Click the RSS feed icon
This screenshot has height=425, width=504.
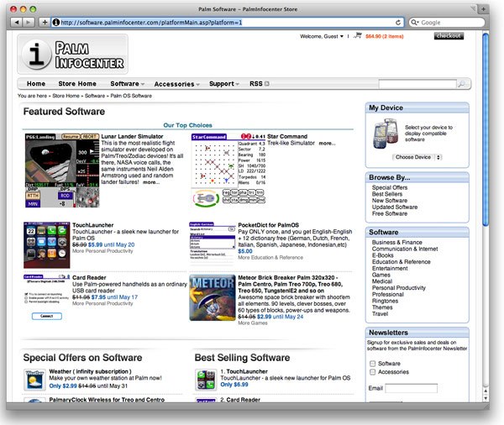point(268,84)
